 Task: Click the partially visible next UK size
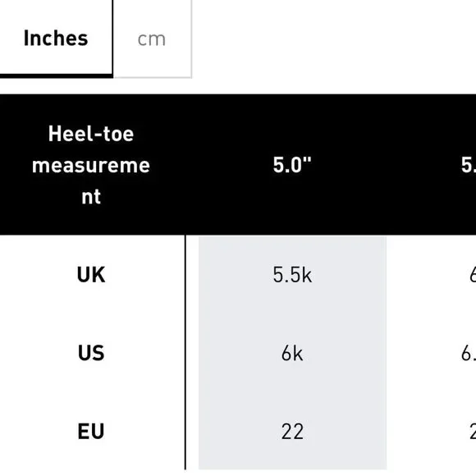473,275
